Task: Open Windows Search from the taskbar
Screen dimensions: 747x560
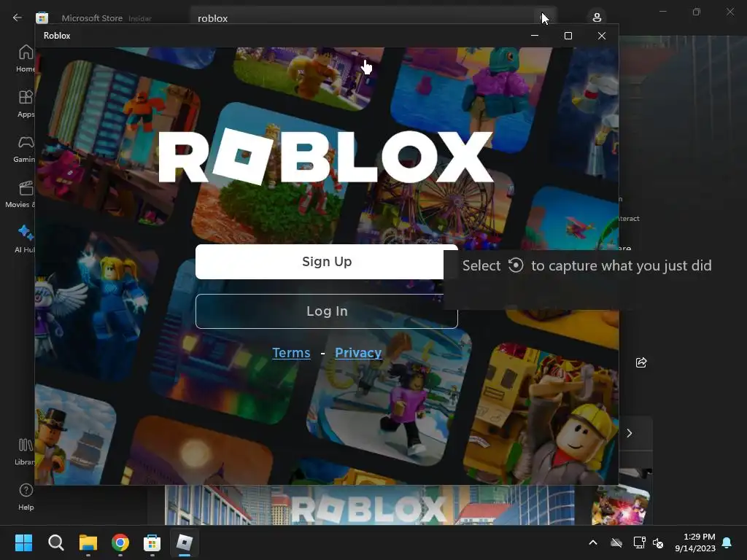Action: click(x=55, y=542)
